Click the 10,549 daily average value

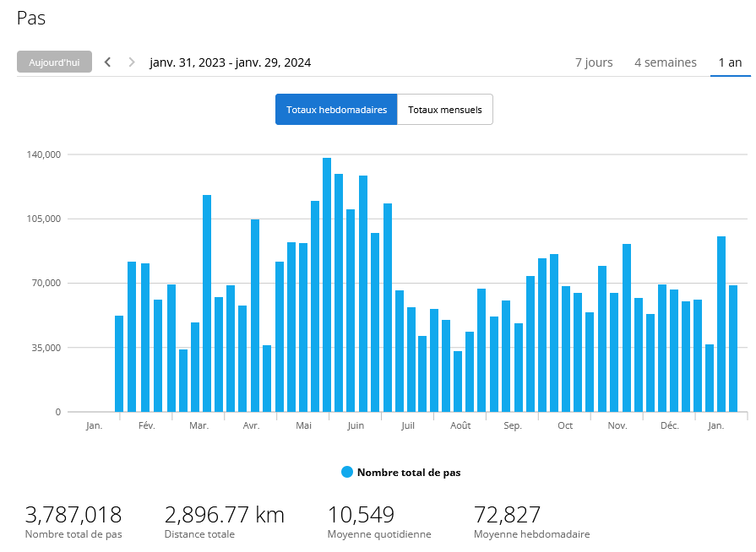tap(361, 515)
